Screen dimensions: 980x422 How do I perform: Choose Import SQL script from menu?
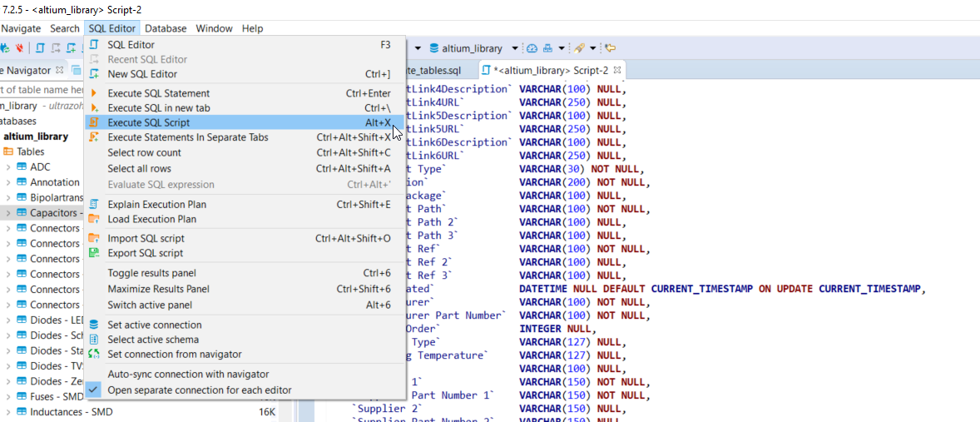pyautogui.click(x=146, y=238)
